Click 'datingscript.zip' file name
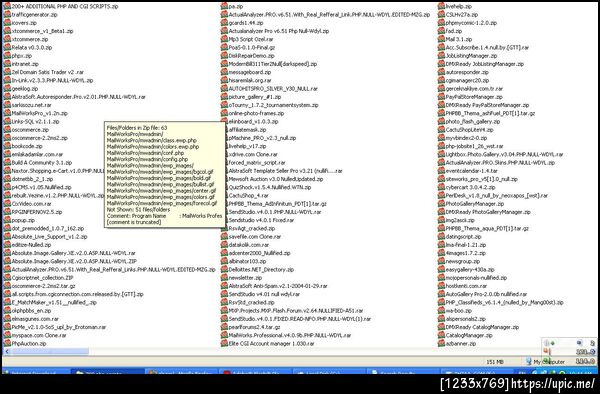 (x=463, y=237)
